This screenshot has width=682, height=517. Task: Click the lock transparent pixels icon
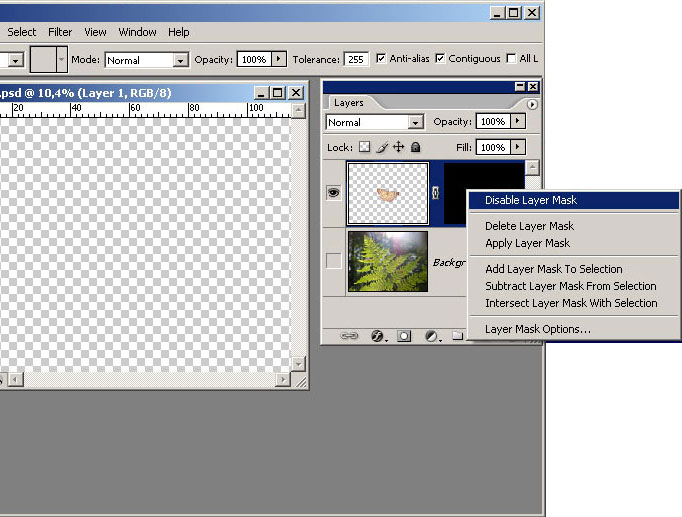[x=364, y=147]
